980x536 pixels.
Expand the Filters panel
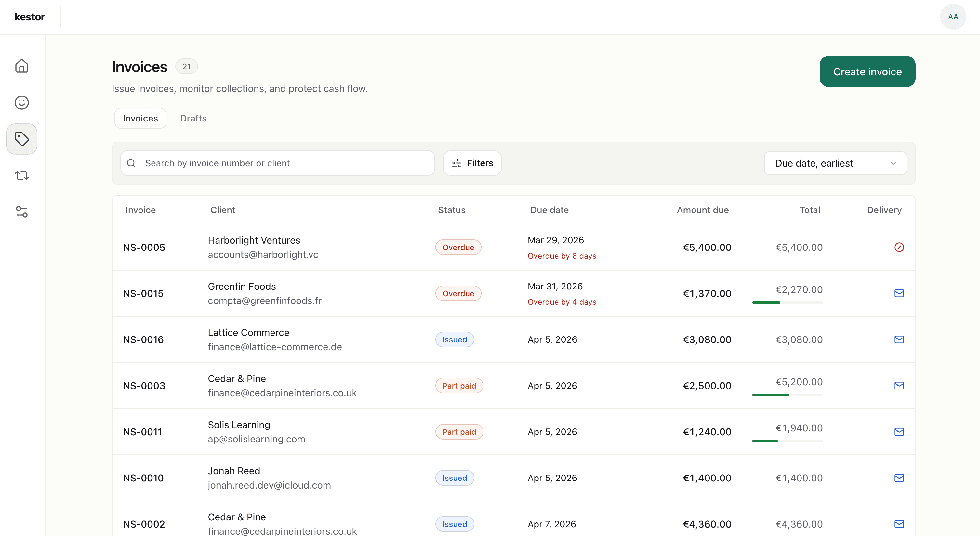(472, 163)
